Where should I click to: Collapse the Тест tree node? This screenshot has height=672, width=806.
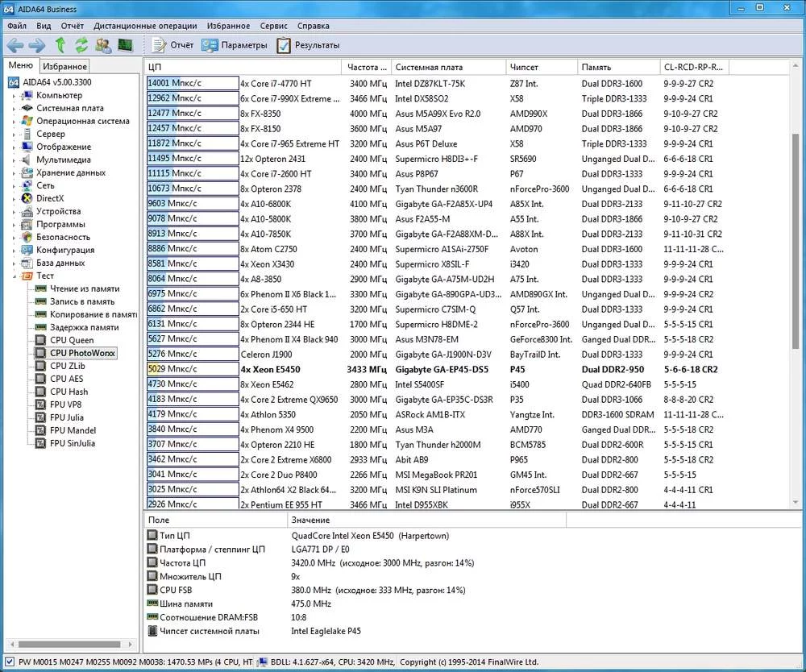coord(14,276)
